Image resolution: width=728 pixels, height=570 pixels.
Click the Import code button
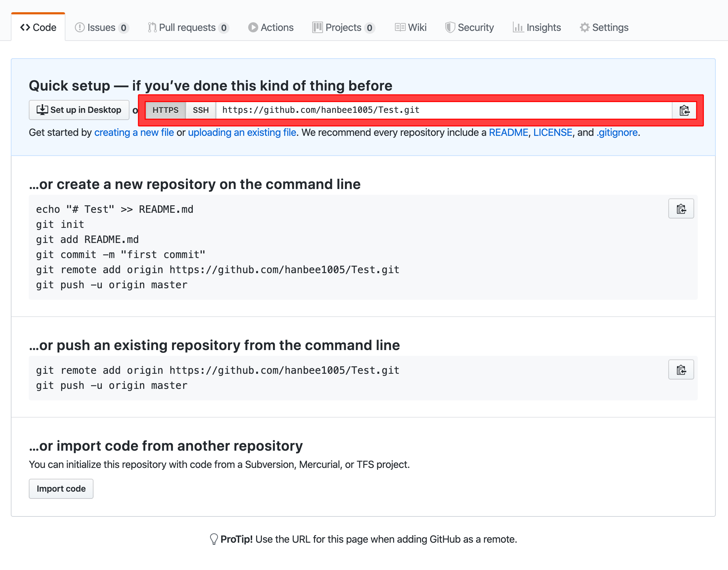pos(61,489)
